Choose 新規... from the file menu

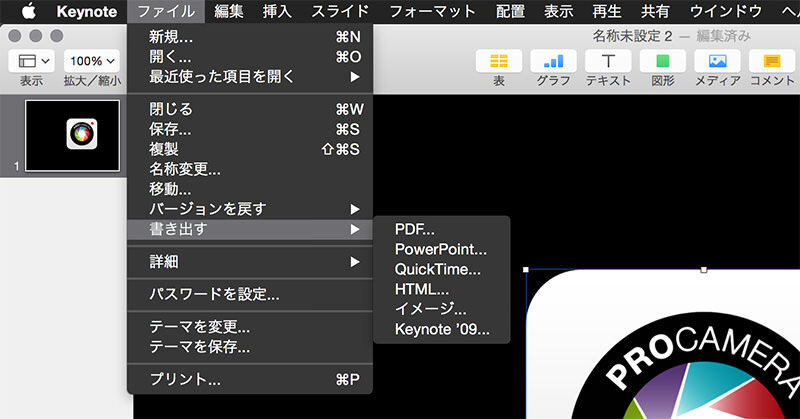[x=250, y=37]
